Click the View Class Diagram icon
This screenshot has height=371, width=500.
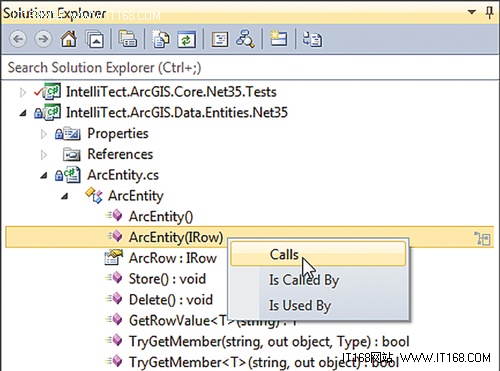(x=245, y=39)
